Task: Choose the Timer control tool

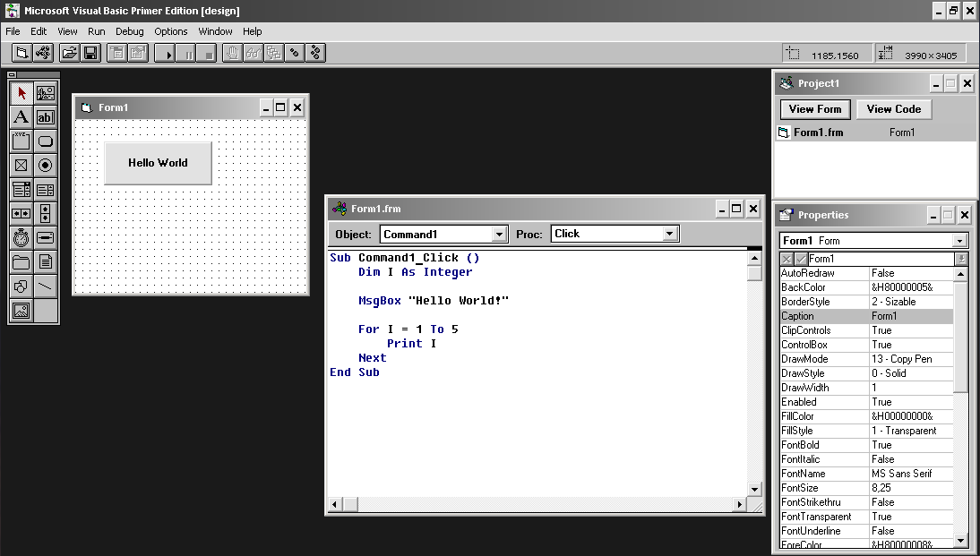Action: click(x=21, y=238)
